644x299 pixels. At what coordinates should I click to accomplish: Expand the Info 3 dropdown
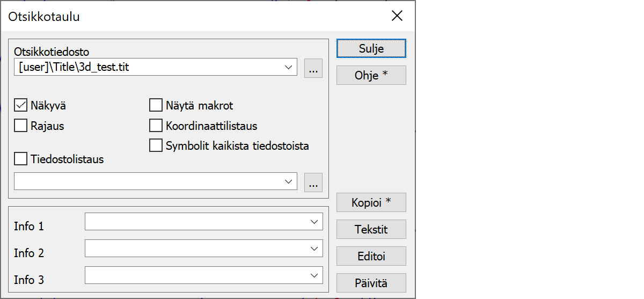click(x=314, y=275)
